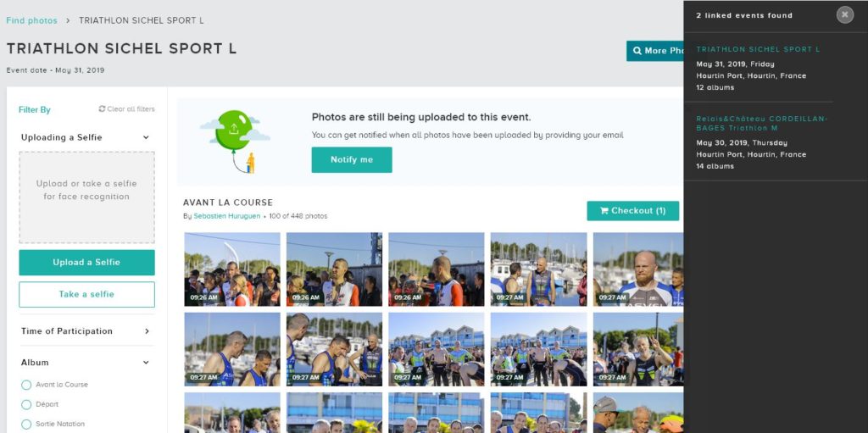Select the Sortie Natation album radio button

tap(26, 425)
